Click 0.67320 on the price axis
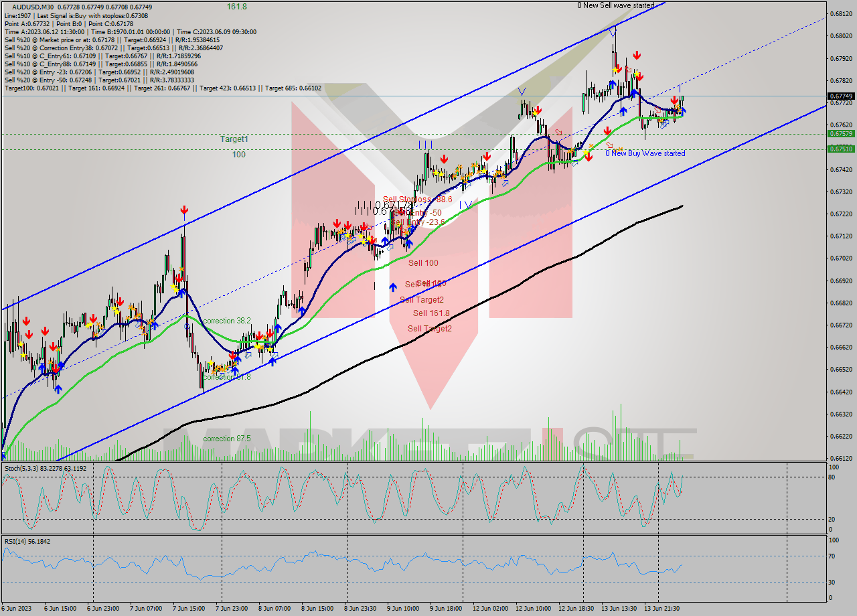This screenshot has height=616, width=857. pos(841,191)
